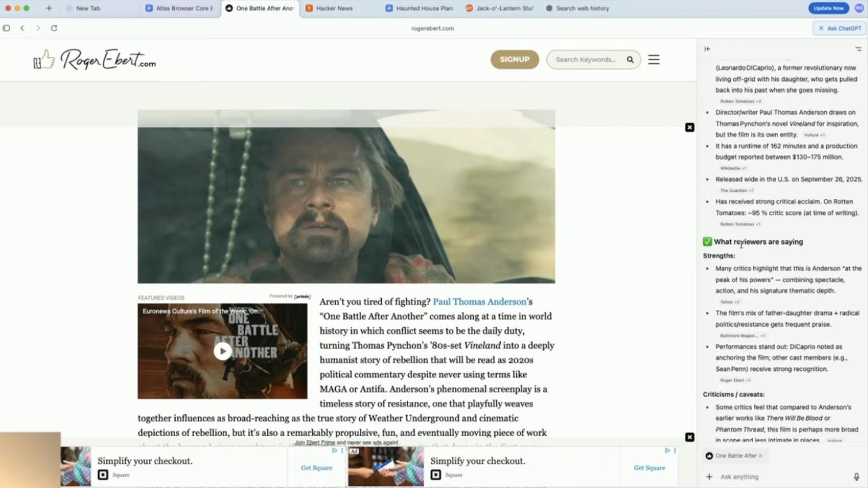Close the top advertisement overlay
The image size is (868, 488).
[x=689, y=128]
